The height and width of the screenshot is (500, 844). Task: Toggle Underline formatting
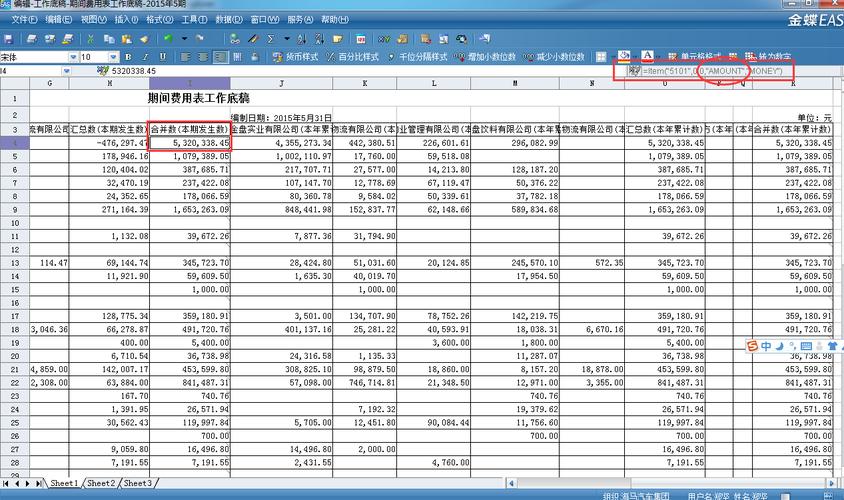point(163,57)
